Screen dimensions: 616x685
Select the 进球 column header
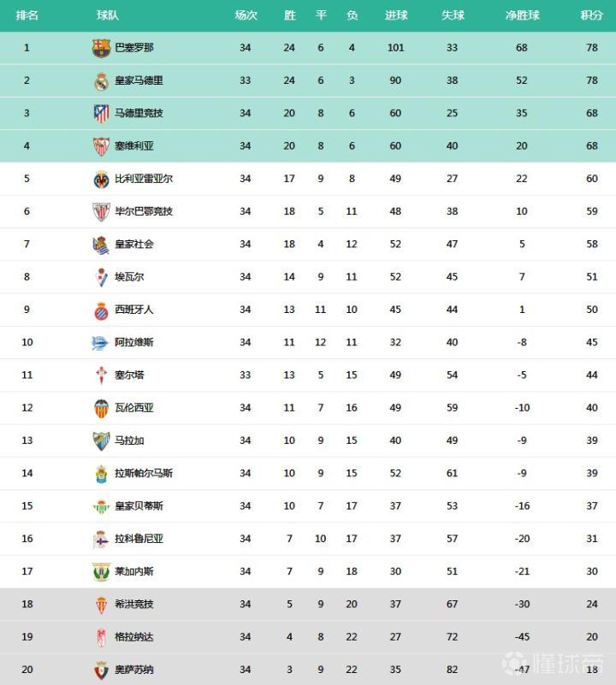pos(396,15)
